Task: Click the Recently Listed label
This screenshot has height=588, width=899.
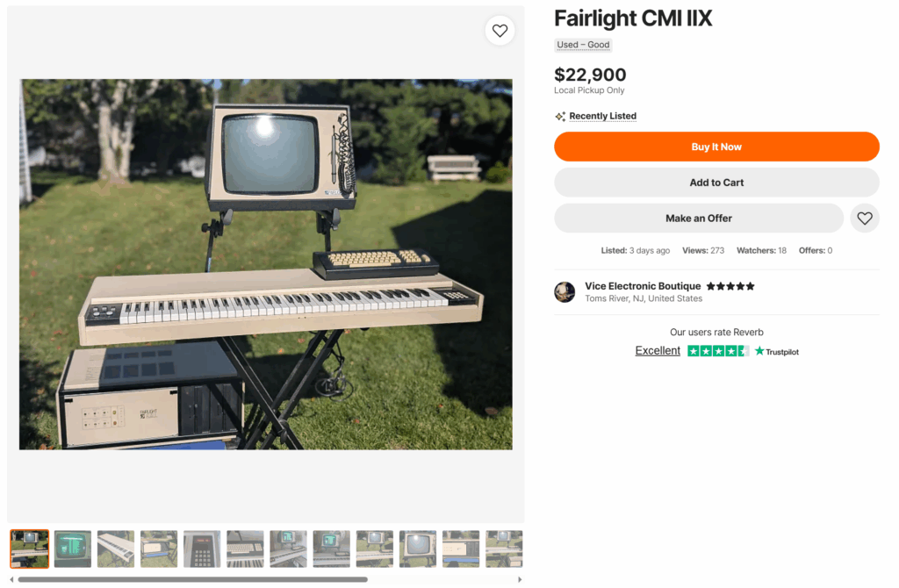Action: tap(602, 117)
